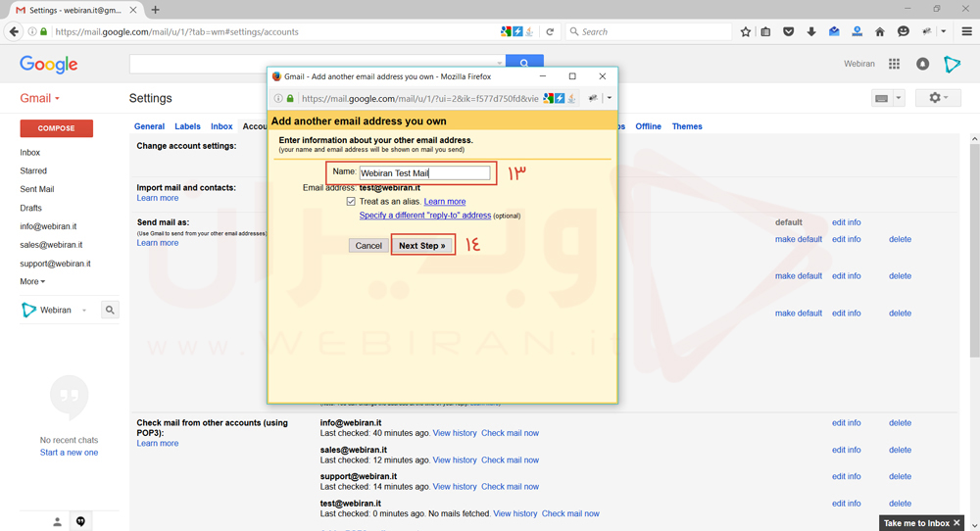
Task: Open the settings gear dropdown
Action: click(x=938, y=98)
